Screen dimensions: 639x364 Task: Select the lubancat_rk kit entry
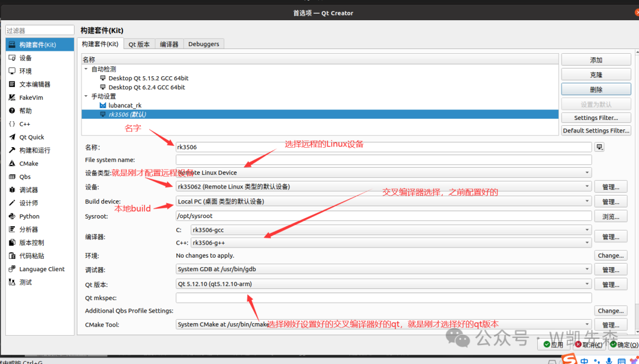(x=124, y=105)
